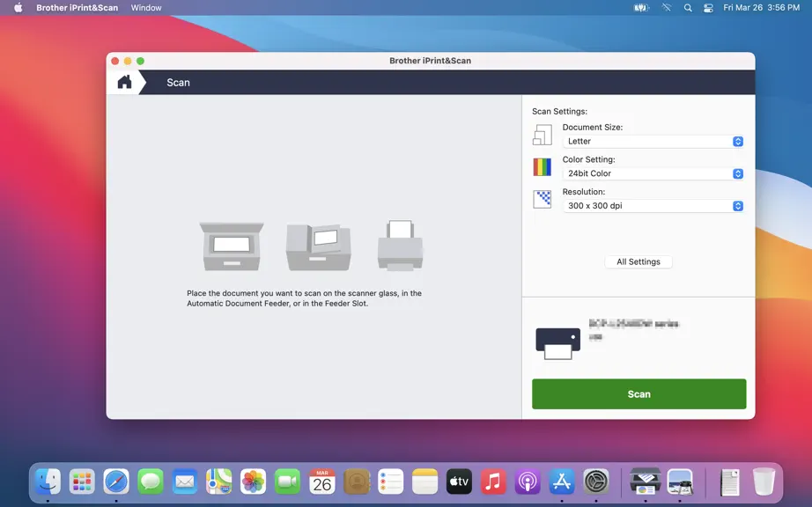Screen dimensions: 812x507
Task: Minimize the window with the yellow button
Action: pyautogui.click(x=128, y=61)
